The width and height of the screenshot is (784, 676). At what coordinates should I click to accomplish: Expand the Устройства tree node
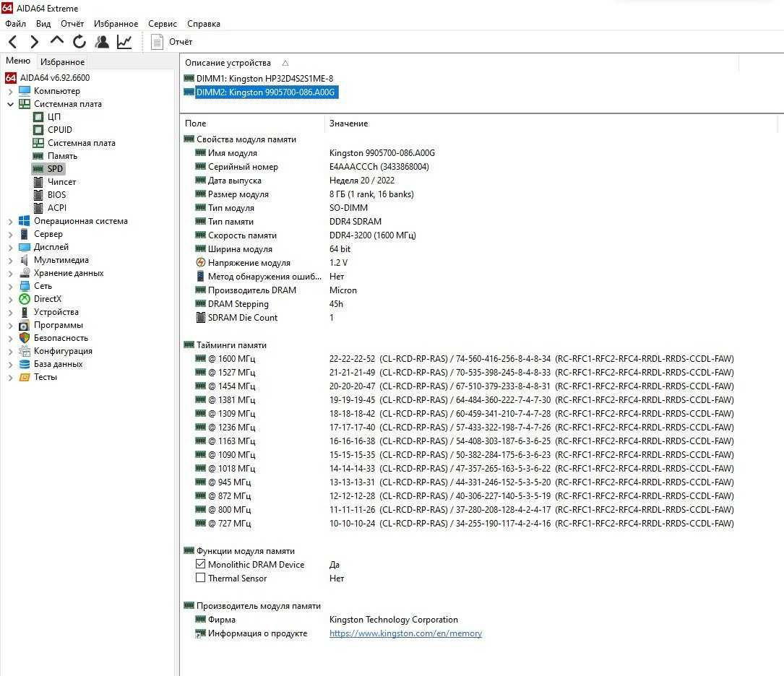tap(11, 312)
